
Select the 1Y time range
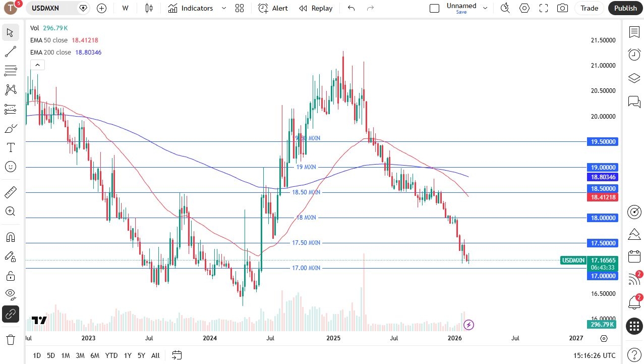pos(128,355)
